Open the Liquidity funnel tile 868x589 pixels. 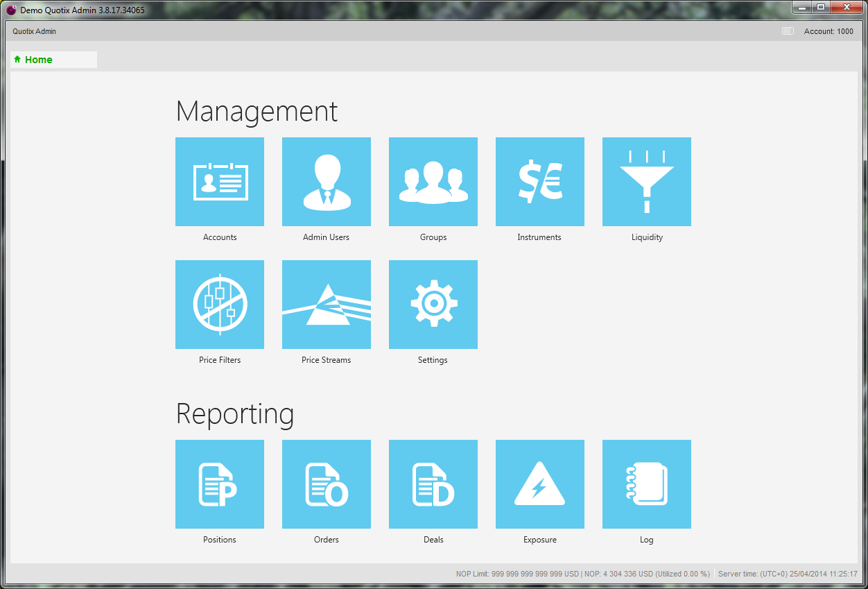click(x=647, y=182)
